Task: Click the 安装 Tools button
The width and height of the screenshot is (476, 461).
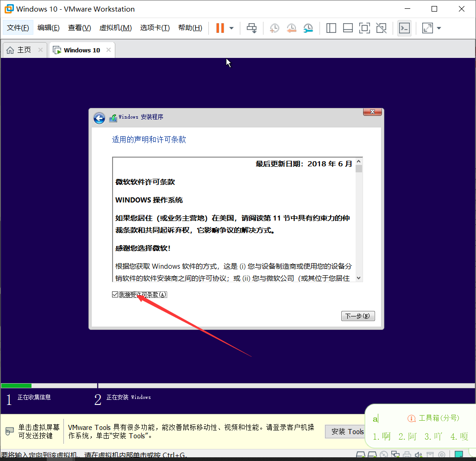Action: click(x=345, y=431)
